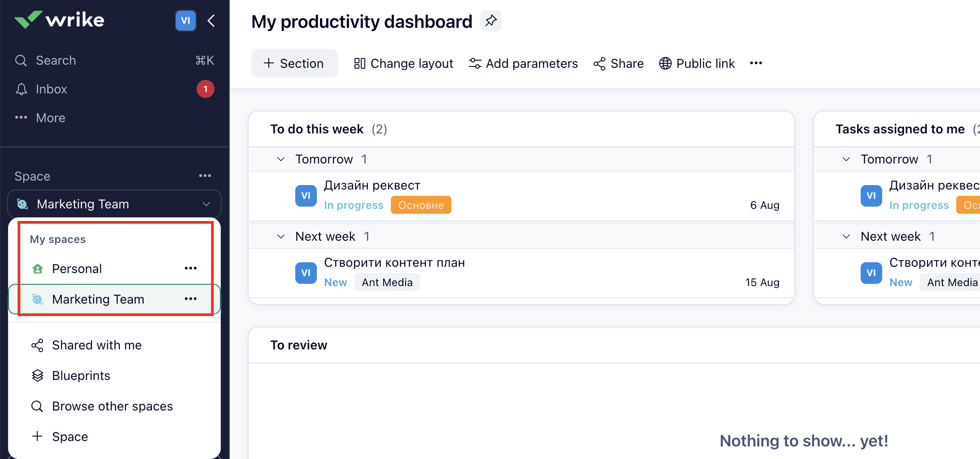Click New status in Tasks assigned to me
The width and height of the screenshot is (980, 459).
tap(901, 282)
